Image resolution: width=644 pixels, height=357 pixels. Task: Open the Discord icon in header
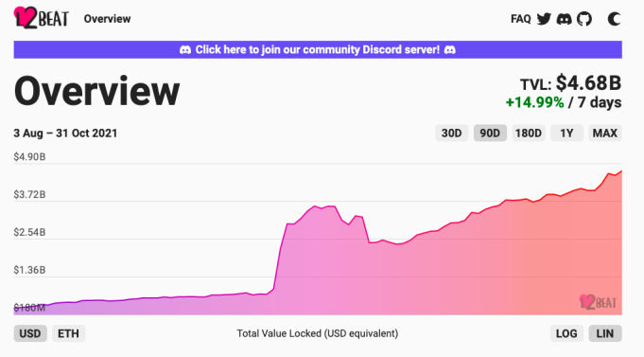[x=564, y=19]
